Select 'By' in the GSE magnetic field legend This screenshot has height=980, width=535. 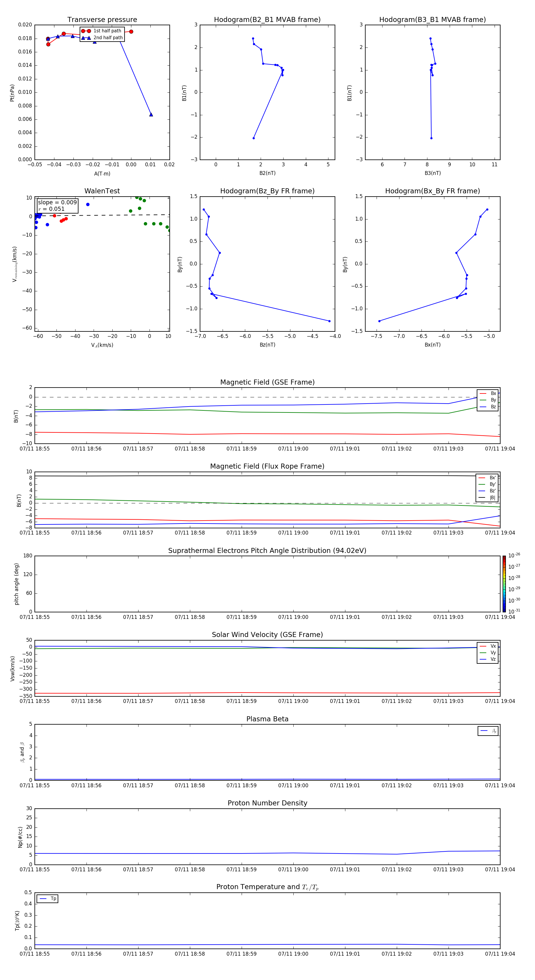(x=488, y=400)
